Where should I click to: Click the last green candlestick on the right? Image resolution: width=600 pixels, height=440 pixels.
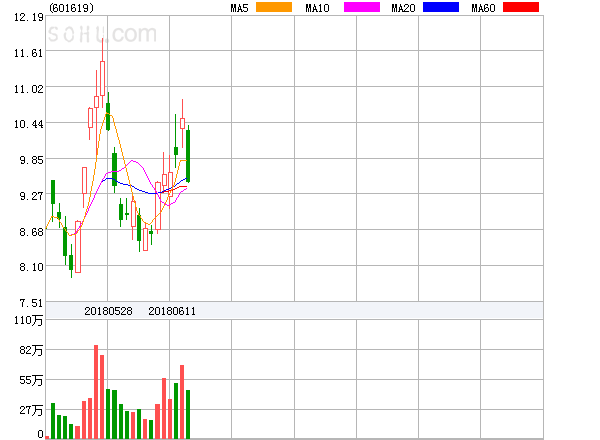tap(188, 156)
